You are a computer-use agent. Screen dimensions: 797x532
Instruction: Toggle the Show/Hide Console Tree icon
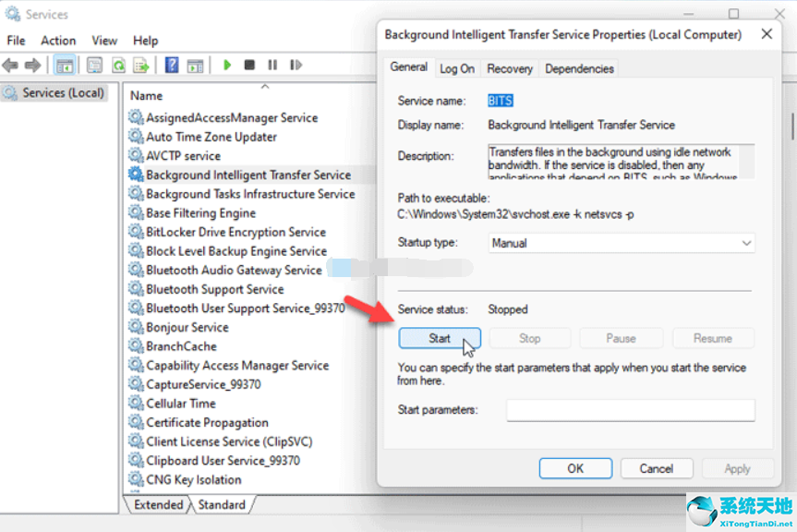pos(65,65)
